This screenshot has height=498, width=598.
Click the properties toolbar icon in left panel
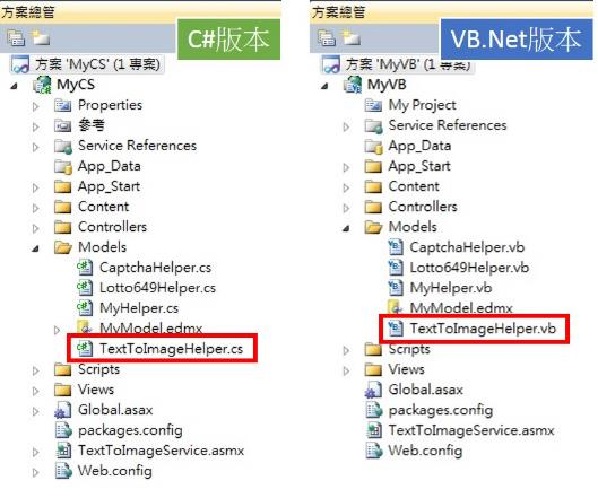(x=16, y=38)
